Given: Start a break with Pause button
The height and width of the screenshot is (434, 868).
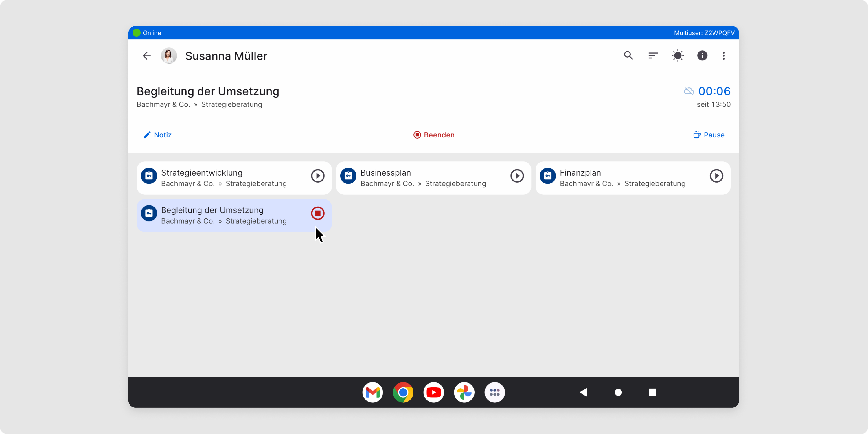Looking at the screenshot, I should [709, 135].
